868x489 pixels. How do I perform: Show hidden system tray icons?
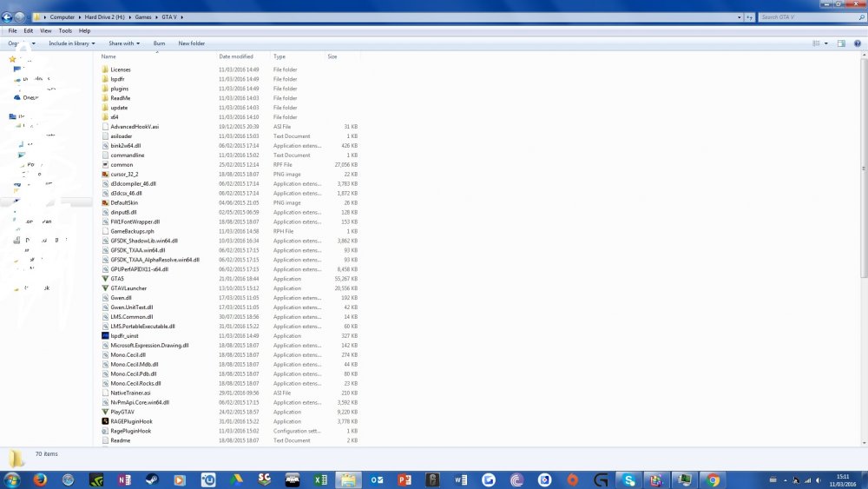click(785, 480)
